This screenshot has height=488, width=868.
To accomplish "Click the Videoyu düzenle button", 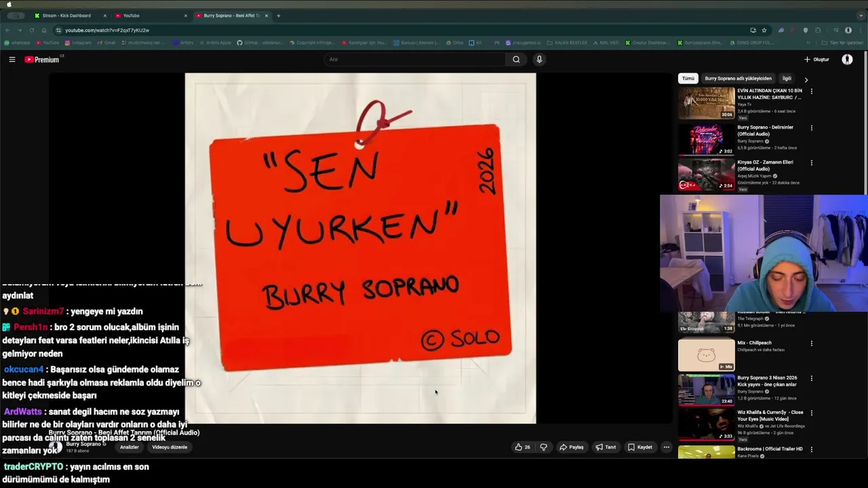I will pos(170,447).
